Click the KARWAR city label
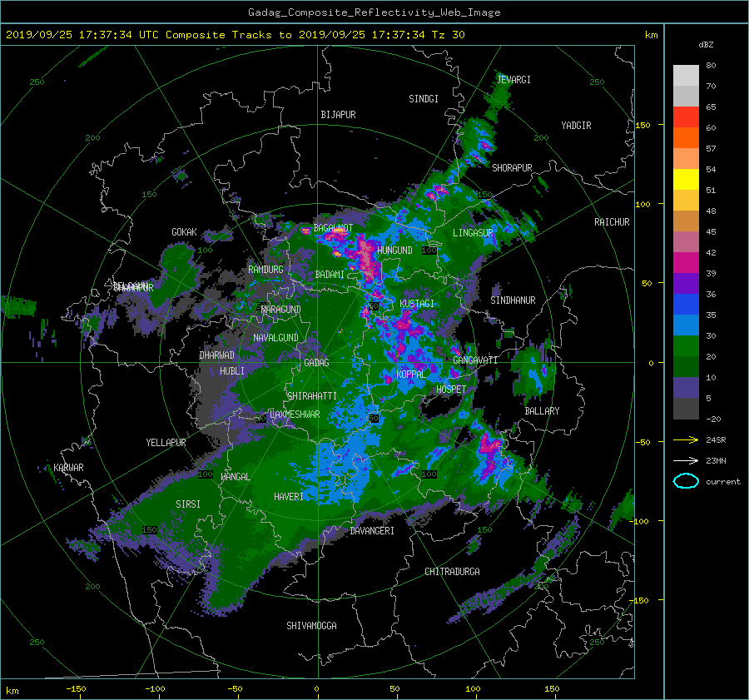 coord(68,468)
